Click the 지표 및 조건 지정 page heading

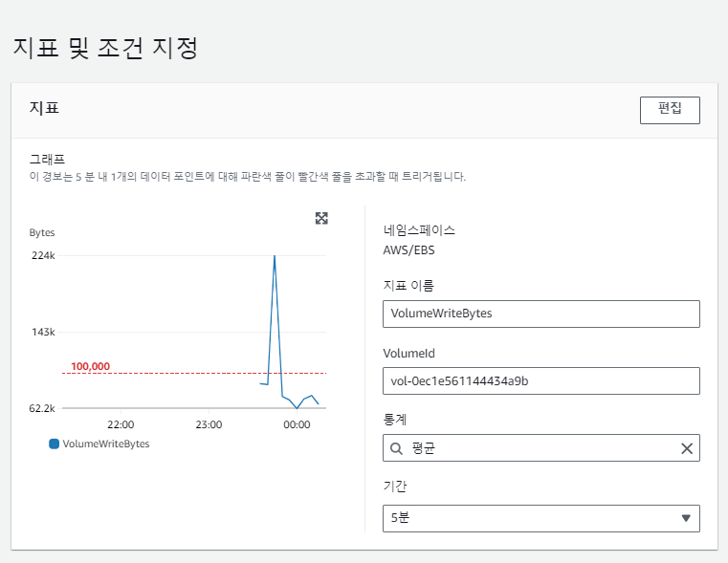click(x=104, y=48)
